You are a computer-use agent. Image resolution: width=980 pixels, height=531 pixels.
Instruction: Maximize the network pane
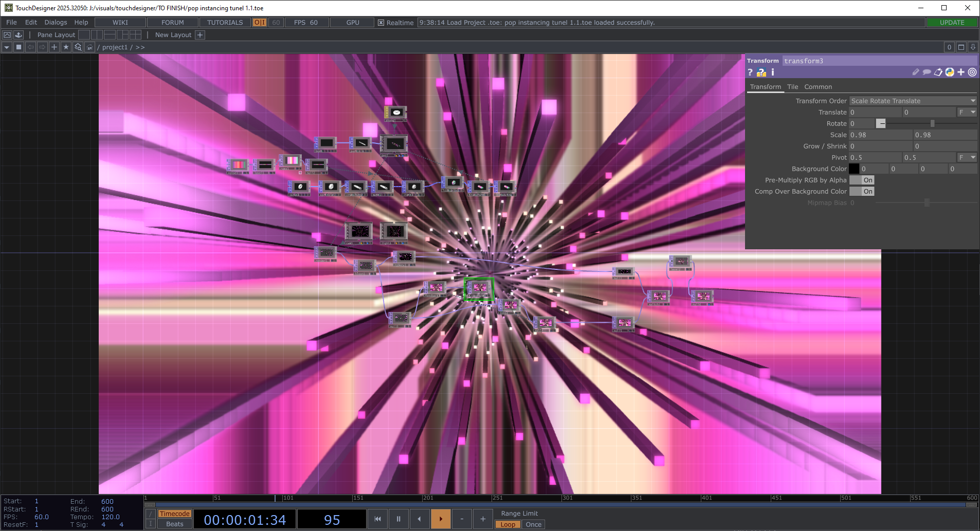tap(961, 47)
